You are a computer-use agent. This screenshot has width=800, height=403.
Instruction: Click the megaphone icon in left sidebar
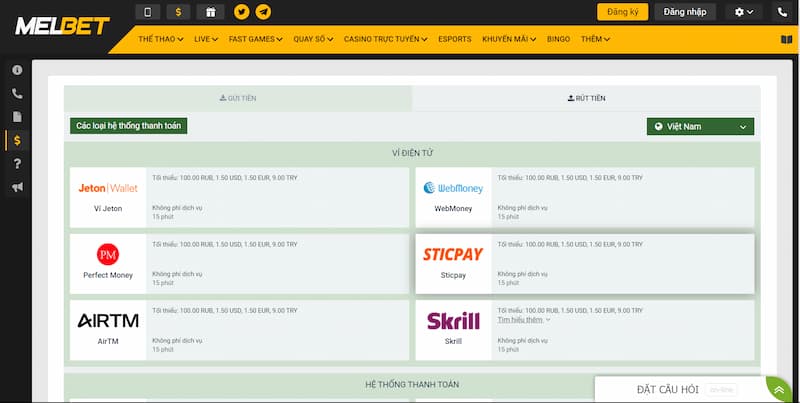pyautogui.click(x=17, y=187)
